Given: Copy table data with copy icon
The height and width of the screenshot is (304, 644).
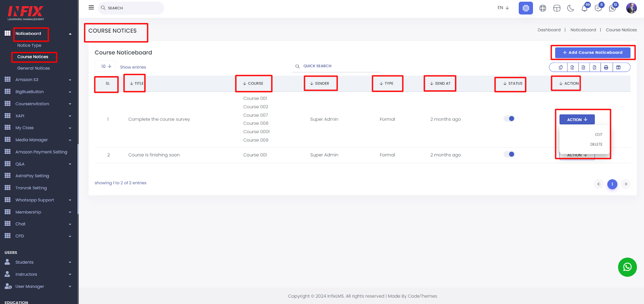Looking at the screenshot, I should coord(561,68).
